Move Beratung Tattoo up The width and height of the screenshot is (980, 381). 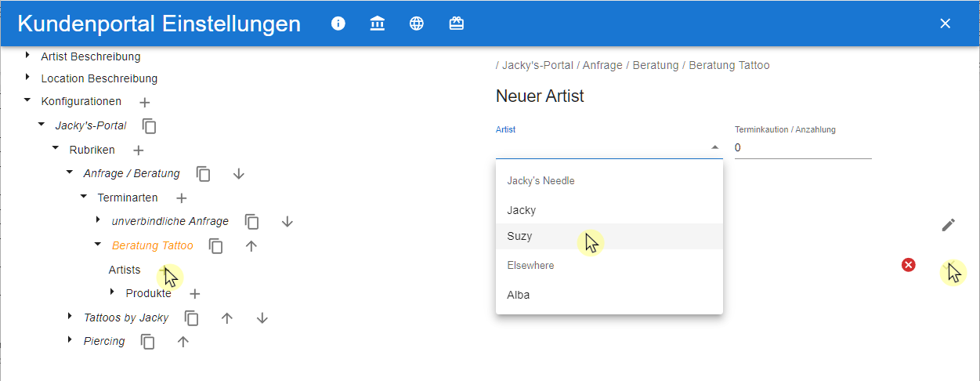[251, 245]
